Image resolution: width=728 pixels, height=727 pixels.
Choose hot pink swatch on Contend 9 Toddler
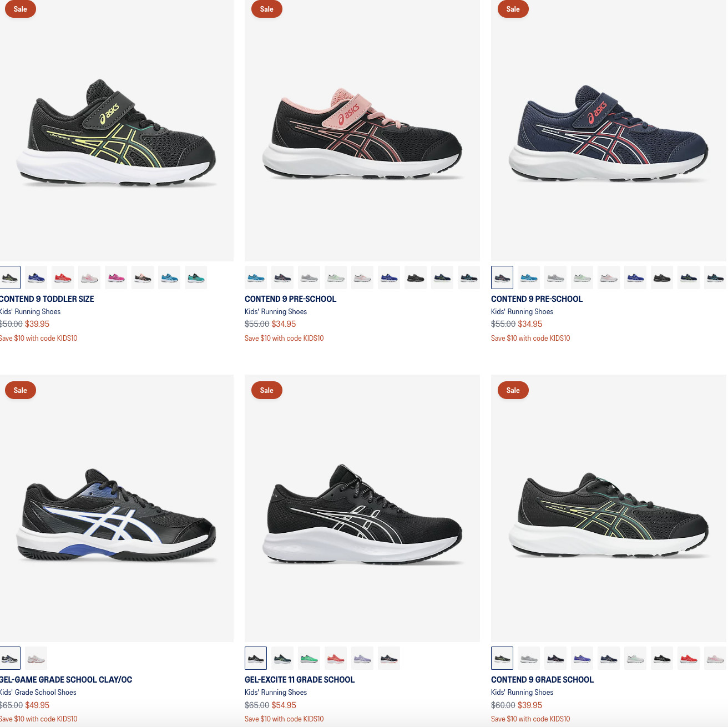click(116, 277)
